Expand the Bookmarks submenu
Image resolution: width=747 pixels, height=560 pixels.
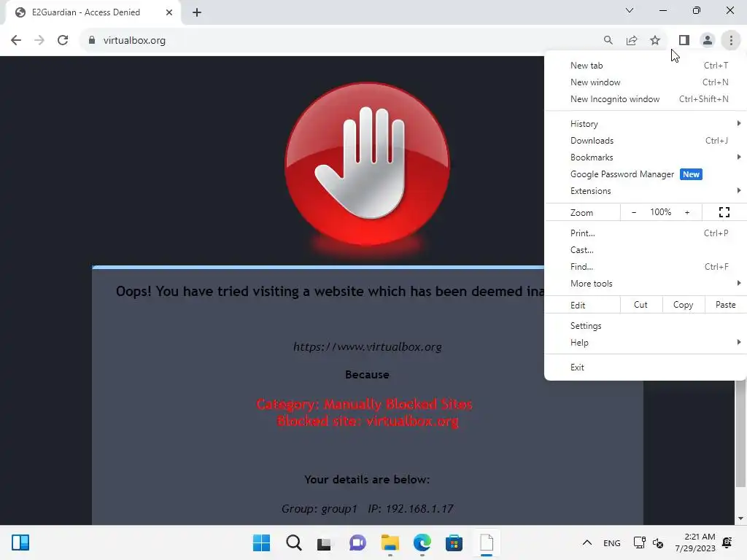[646, 157]
